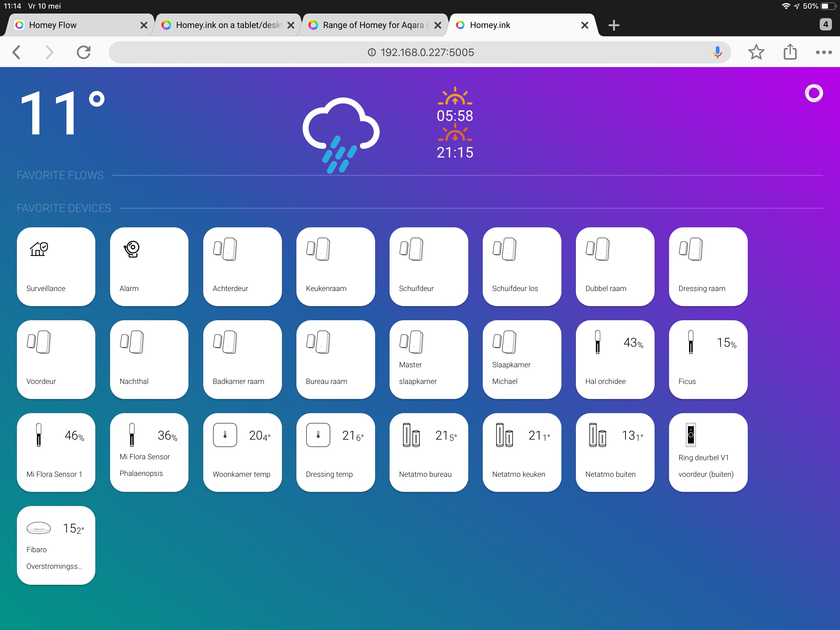This screenshot has height=630, width=840.
Task: Open the Homey logo ring icon
Action: tap(814, 93)
